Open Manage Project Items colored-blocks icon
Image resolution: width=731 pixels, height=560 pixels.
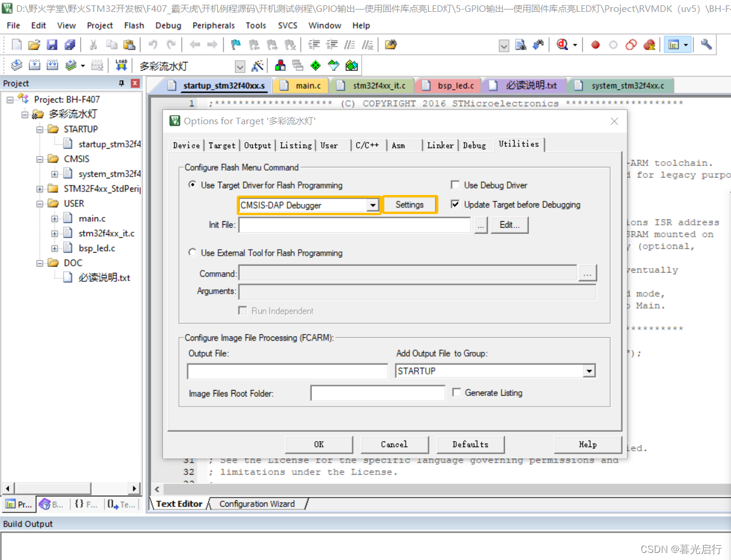coord(280,65)
